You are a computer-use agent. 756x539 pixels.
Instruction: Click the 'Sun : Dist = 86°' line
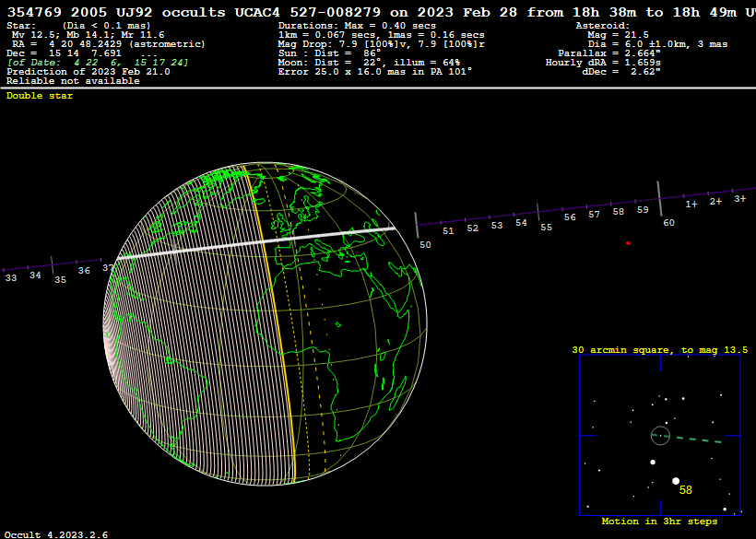[329, 53]
